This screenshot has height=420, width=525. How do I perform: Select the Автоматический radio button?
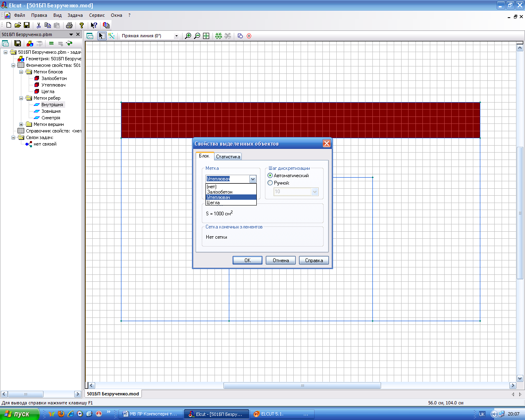click(x=270, y=176)
